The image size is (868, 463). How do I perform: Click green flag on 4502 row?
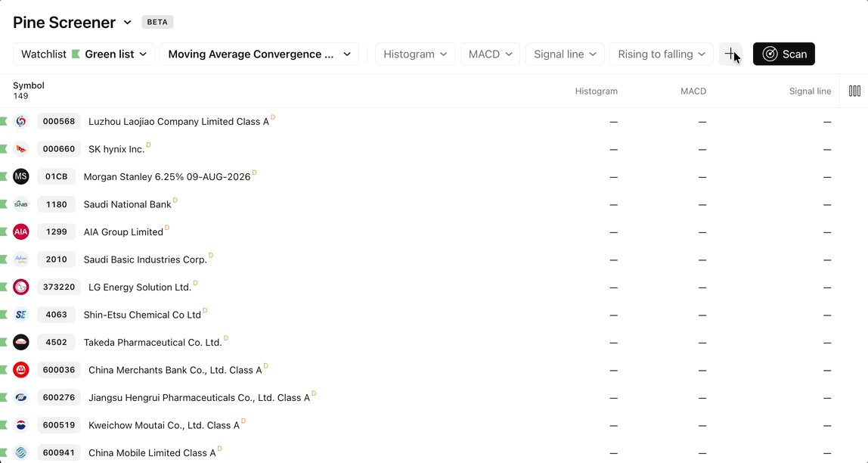[3, 342]
